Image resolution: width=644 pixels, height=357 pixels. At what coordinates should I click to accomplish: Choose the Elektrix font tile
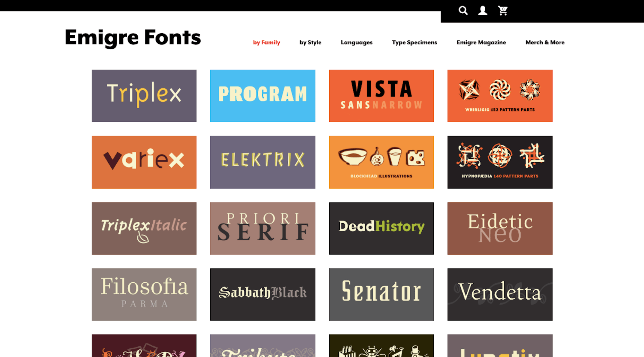coord(263,162)
